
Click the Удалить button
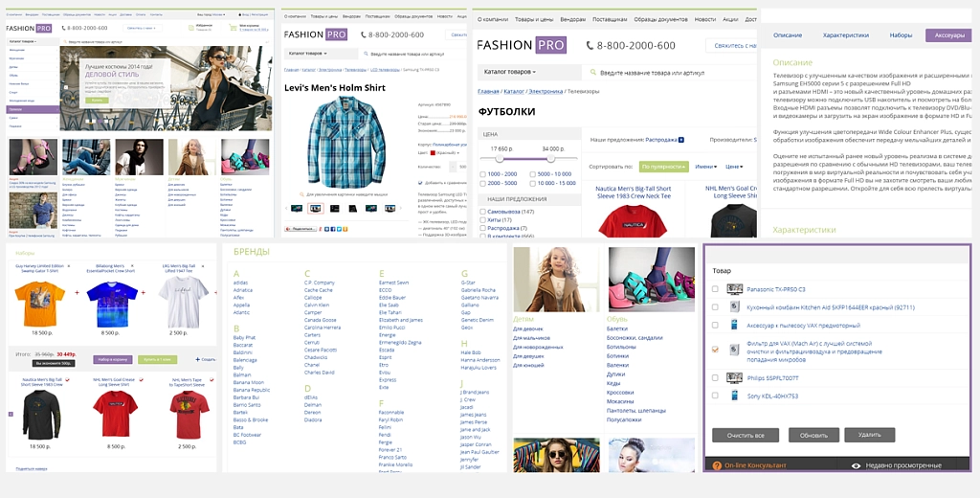point(869,435)
